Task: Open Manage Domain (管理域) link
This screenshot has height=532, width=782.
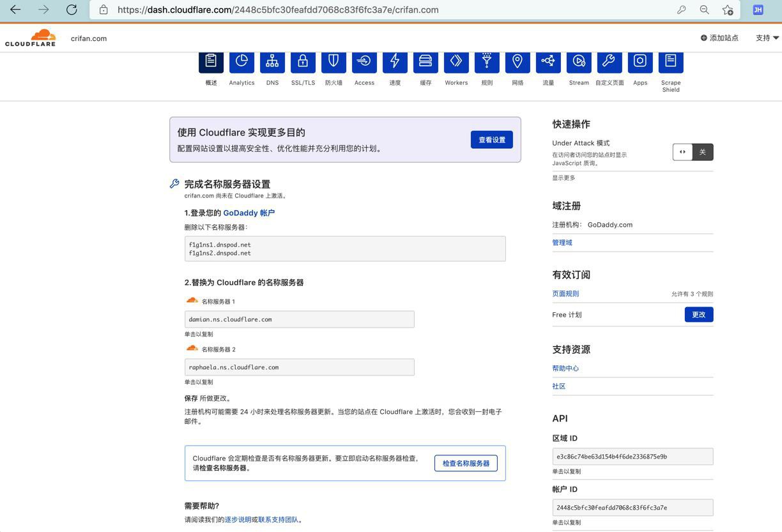Action: (562, 243)
